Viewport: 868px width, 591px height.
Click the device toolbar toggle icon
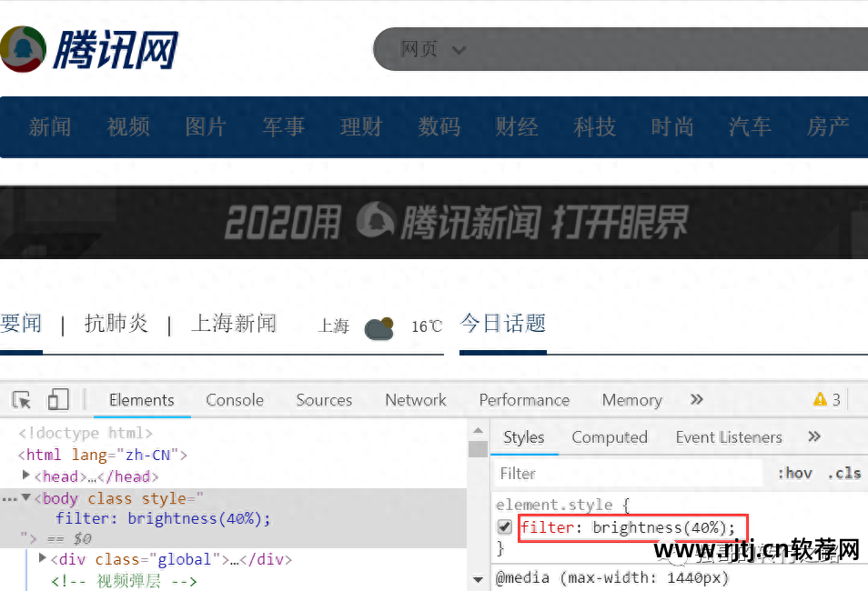tap(57, 399)
